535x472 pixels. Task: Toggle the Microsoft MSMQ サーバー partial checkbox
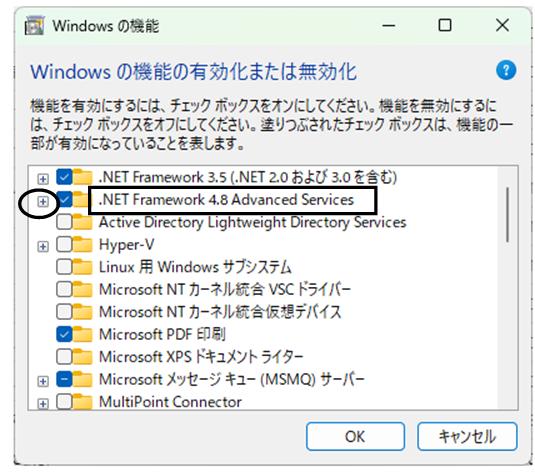pos(64,379)
